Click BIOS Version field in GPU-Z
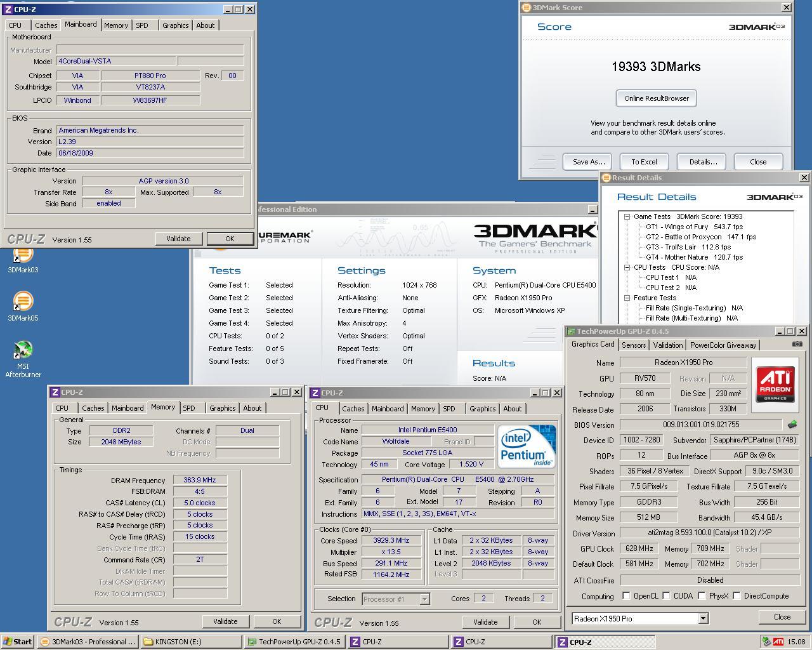The height and width of the screenshot is (650, 812). point(701,425)
